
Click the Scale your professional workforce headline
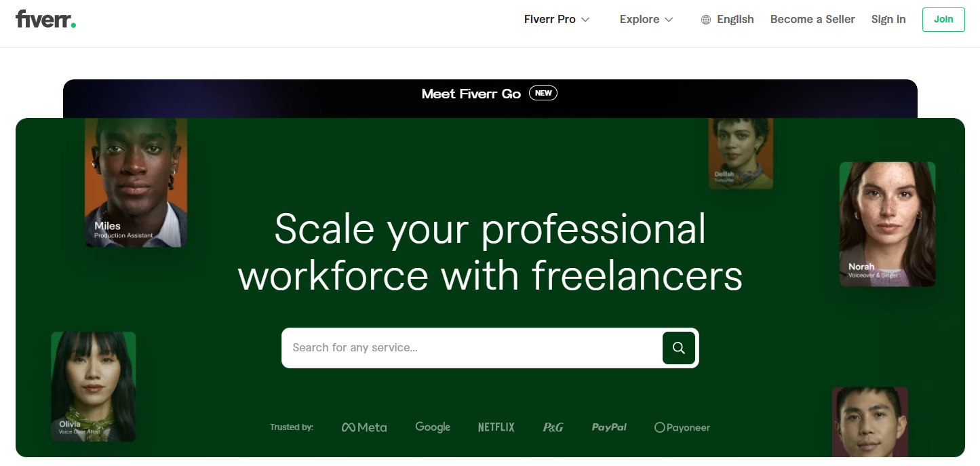[490, 252]
